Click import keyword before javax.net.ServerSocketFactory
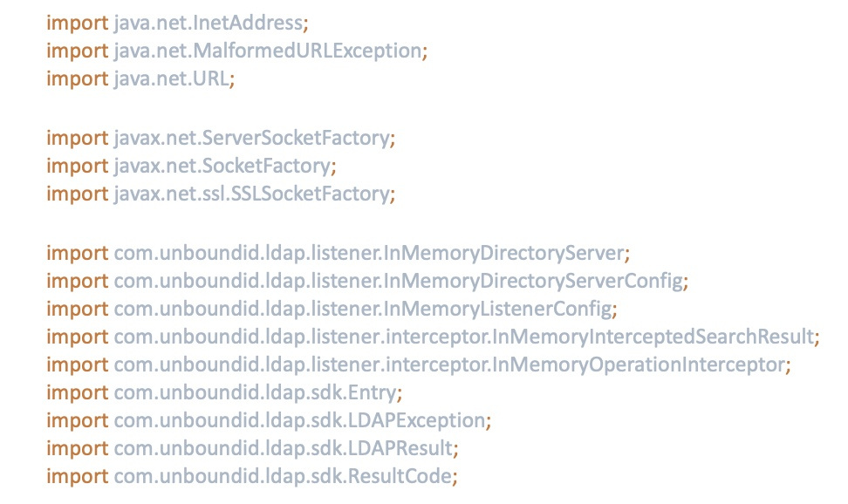The width and height of the screenshot is (848, 504). point(77,137)
